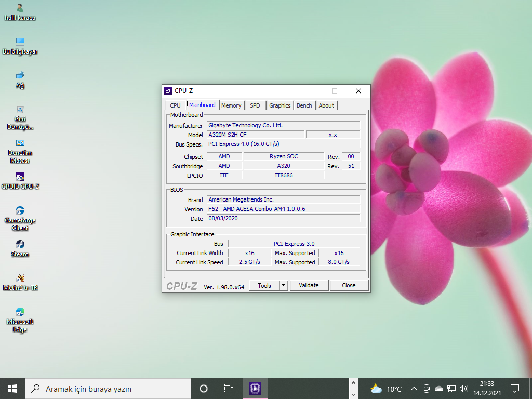
Task: Switch to the SPD tab
Action: pyautogui.click(x=255, y=105)
